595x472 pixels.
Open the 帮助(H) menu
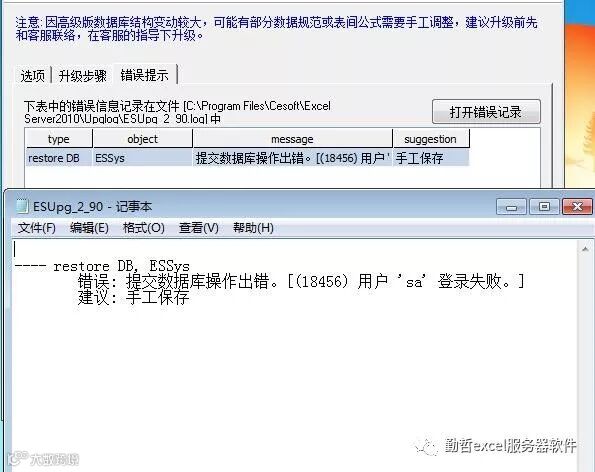(x=253, y=228)
